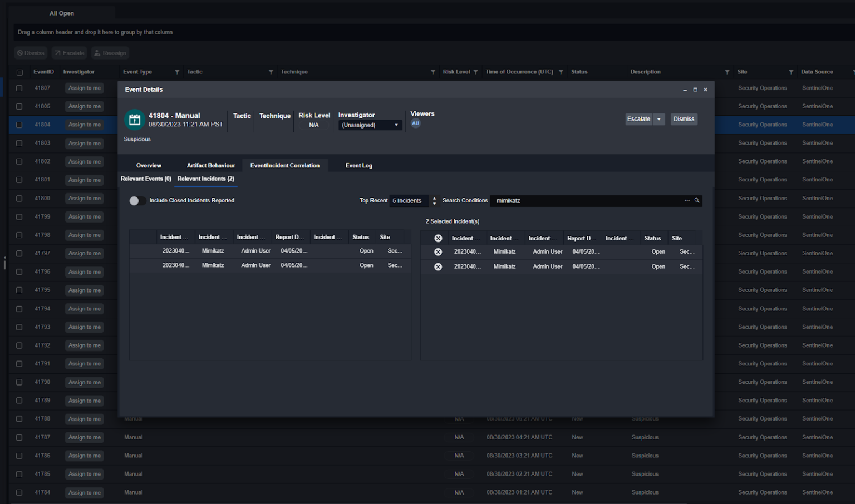
Task: Click the Escalate arrow icon above the event grid
Action: (x=57, y=52)
